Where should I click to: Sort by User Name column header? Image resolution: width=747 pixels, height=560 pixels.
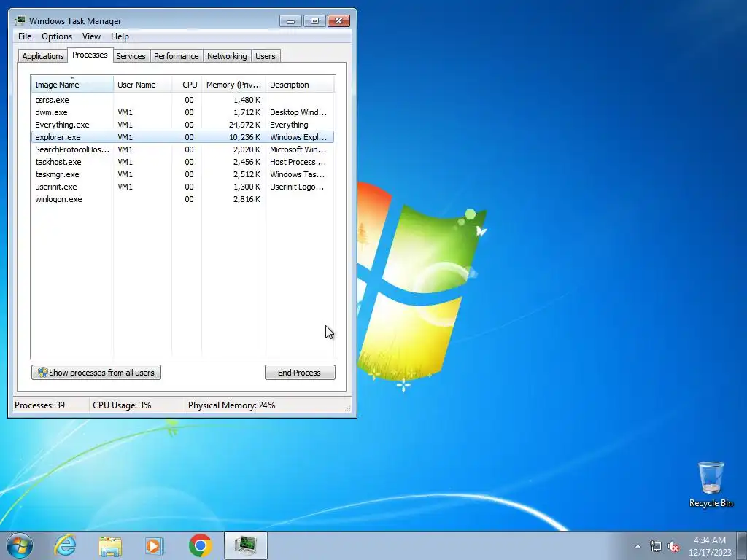click(x=142, y=85)
